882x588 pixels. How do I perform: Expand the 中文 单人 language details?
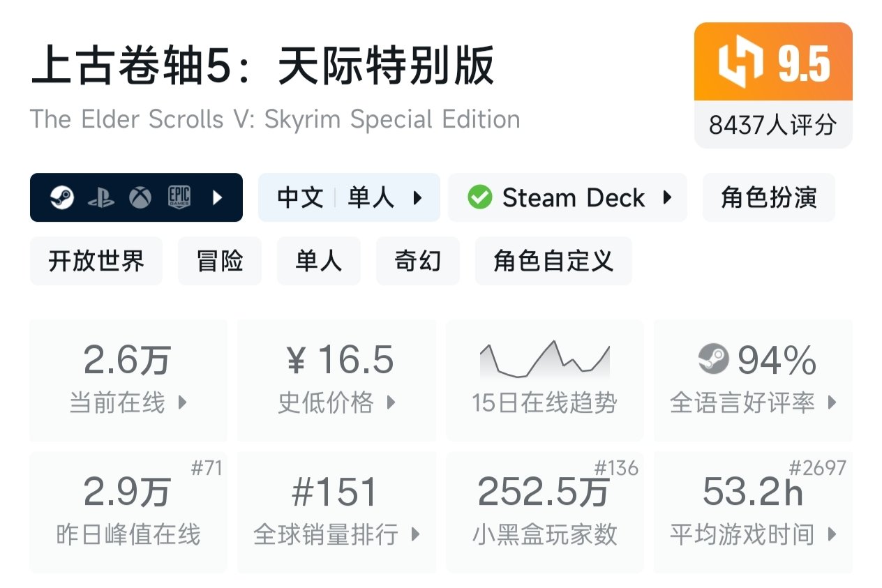coord(349,197)
